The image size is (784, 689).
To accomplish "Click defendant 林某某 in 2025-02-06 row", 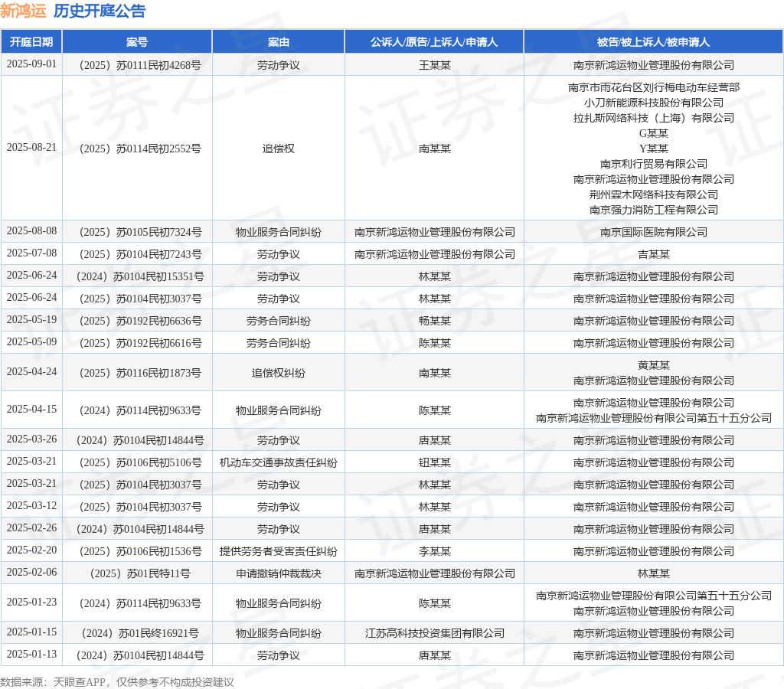I will [654, 573].
